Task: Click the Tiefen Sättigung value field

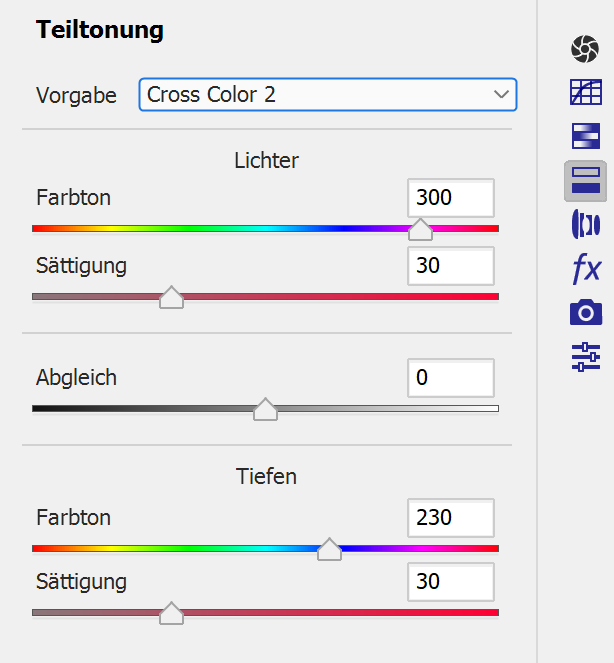Action: pos(451,581)
